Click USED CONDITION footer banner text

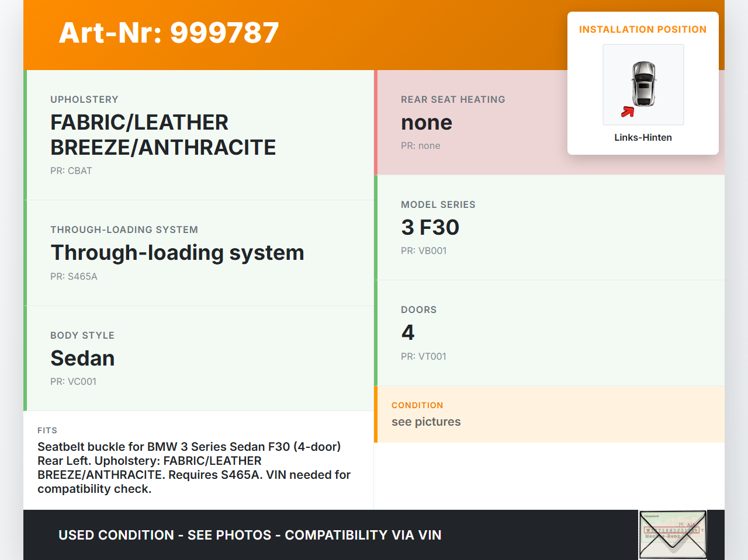250,535
